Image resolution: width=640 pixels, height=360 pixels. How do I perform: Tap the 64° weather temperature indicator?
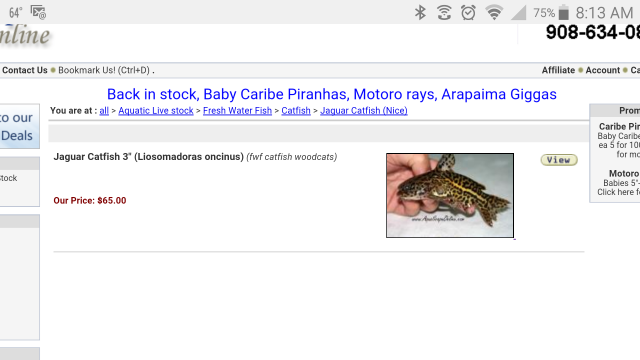click(15, 13)
